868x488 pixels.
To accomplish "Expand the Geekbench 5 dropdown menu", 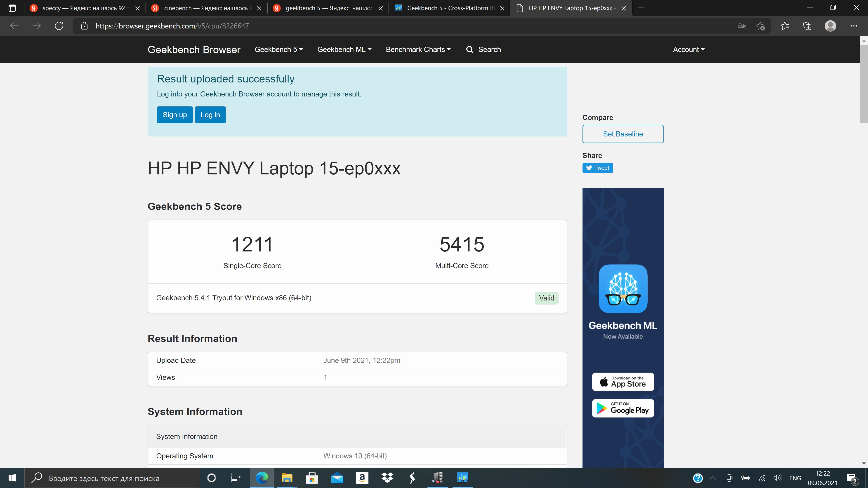I will (x=278, y=49).
